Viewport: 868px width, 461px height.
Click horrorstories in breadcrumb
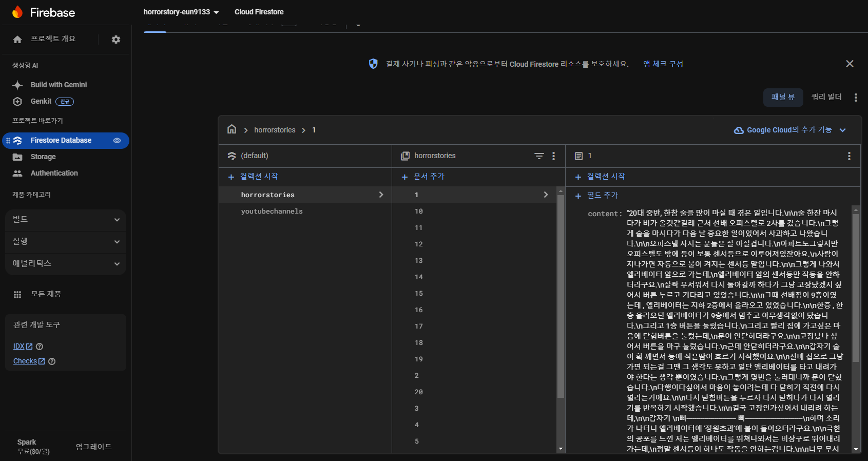pyautogui.click(x=275, y=130)
